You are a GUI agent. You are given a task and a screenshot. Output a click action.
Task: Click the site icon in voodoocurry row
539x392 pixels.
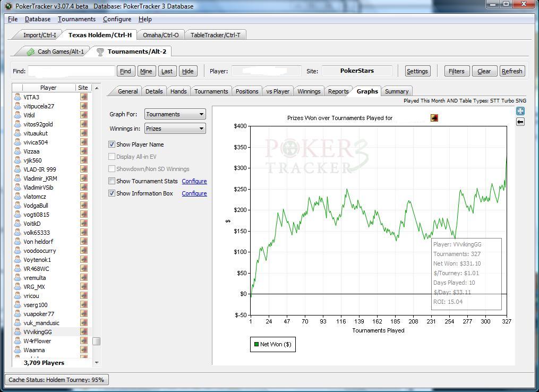83,251
